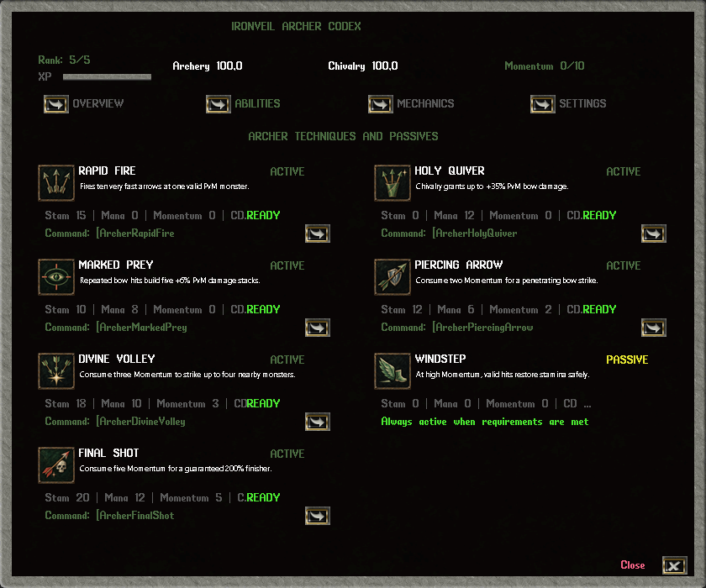
Task: Click the Momentum 0/10 counter
Action: coord(545,66)
